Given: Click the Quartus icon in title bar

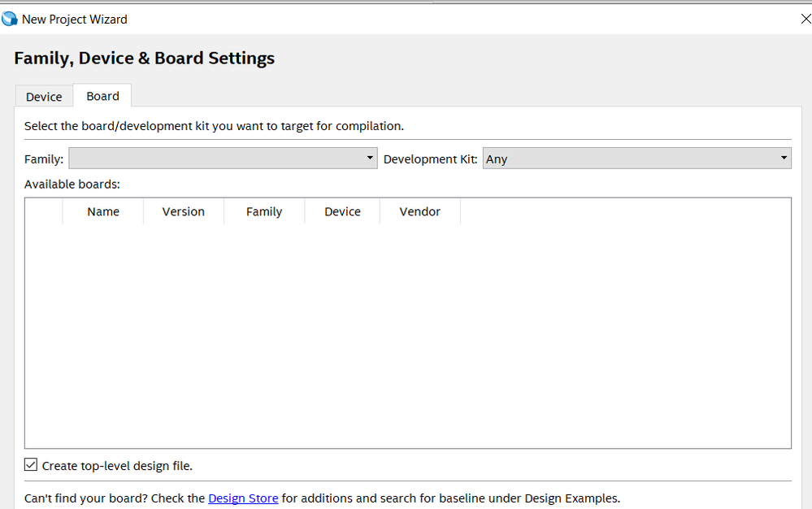Looking at the screenshot, I should 10,18.
